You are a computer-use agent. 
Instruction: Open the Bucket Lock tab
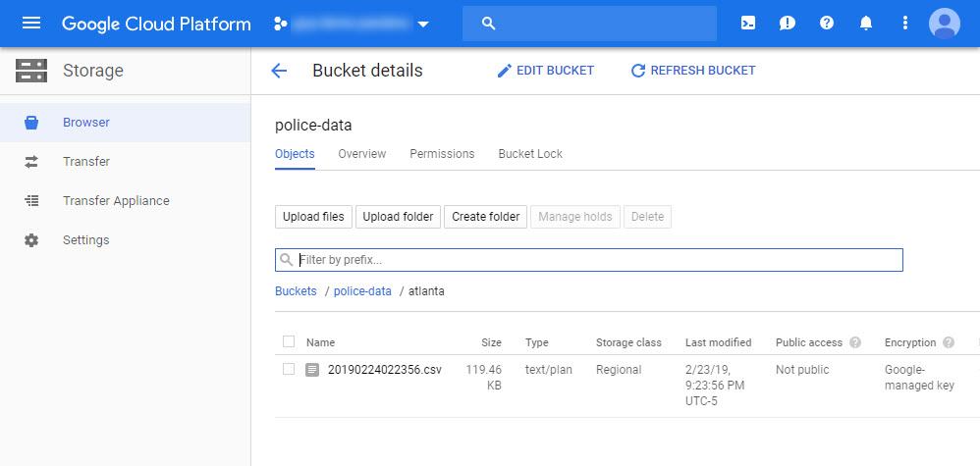(530, 154)
